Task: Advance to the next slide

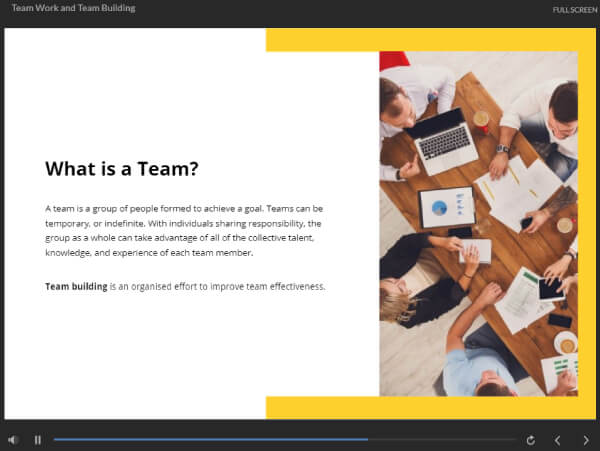Action: 586,439
